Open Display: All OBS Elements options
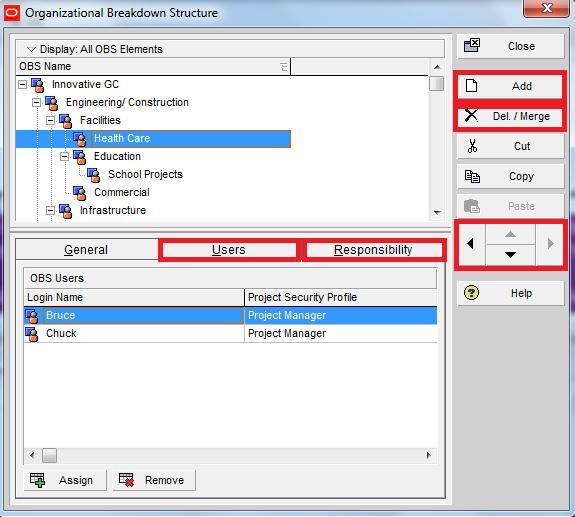The image size is (575, 517). 230,49
